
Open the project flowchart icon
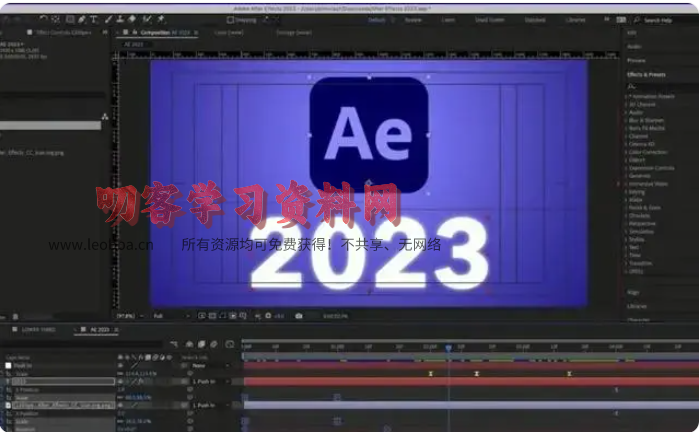pos(105,116)
